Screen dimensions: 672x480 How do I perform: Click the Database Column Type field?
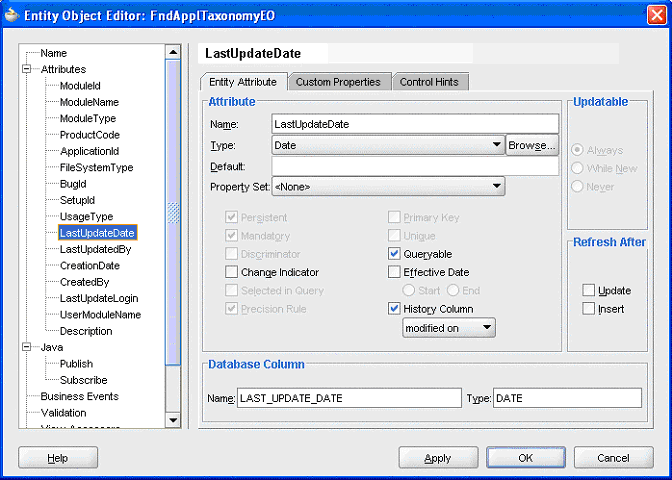coord(567,398)
